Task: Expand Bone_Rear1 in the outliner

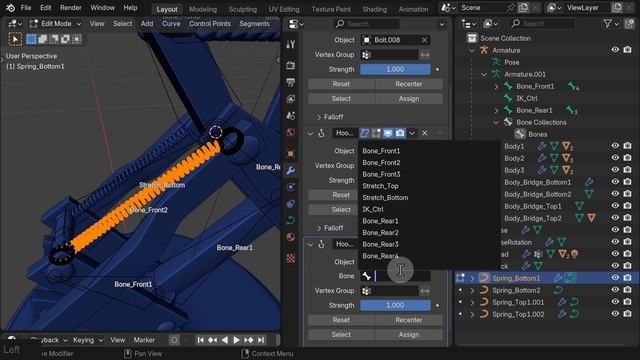Action: coord(496,110)
